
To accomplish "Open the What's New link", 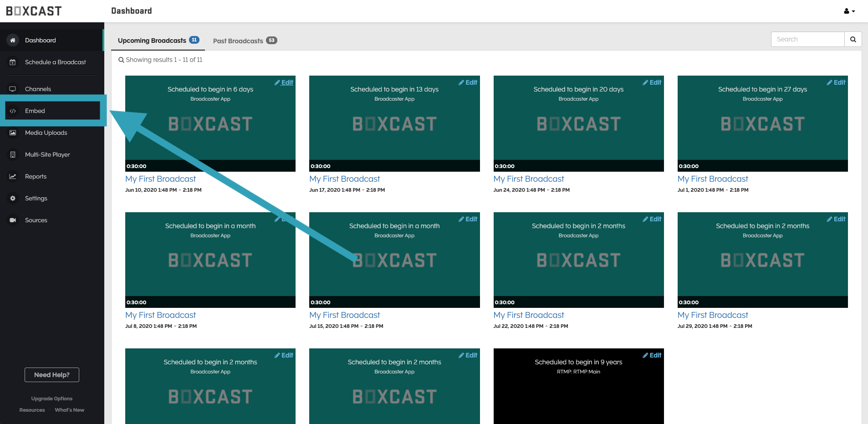I will pyautogui.click(x=69, y=410).
